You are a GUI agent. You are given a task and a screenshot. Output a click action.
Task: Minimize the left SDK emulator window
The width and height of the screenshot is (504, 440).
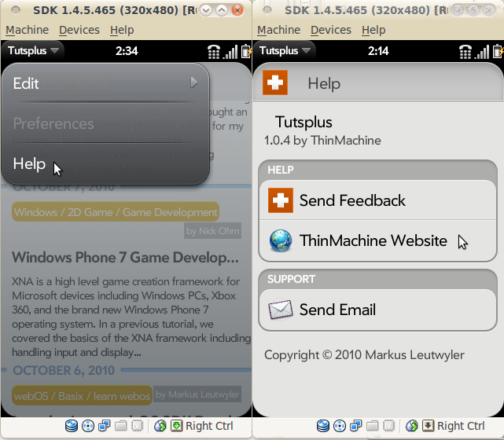[206, 10]
